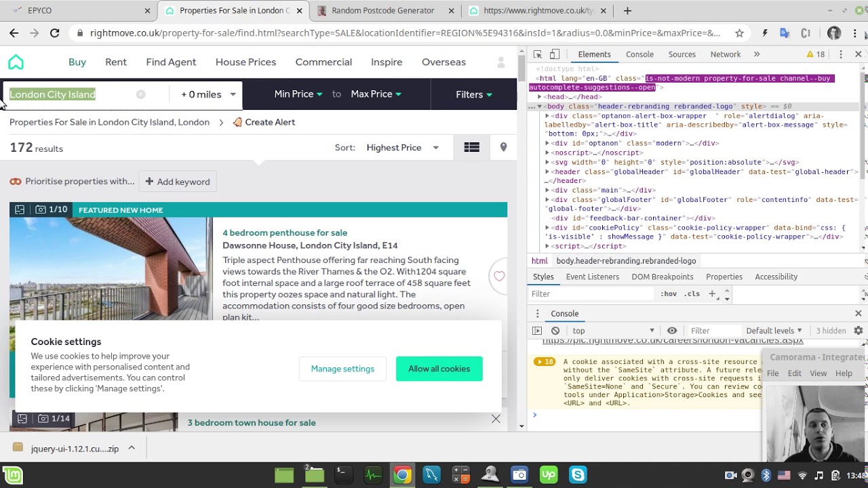
Task: Open the Event Listeners pane tab
Action: pyautogui.click(x=593, y=277)
